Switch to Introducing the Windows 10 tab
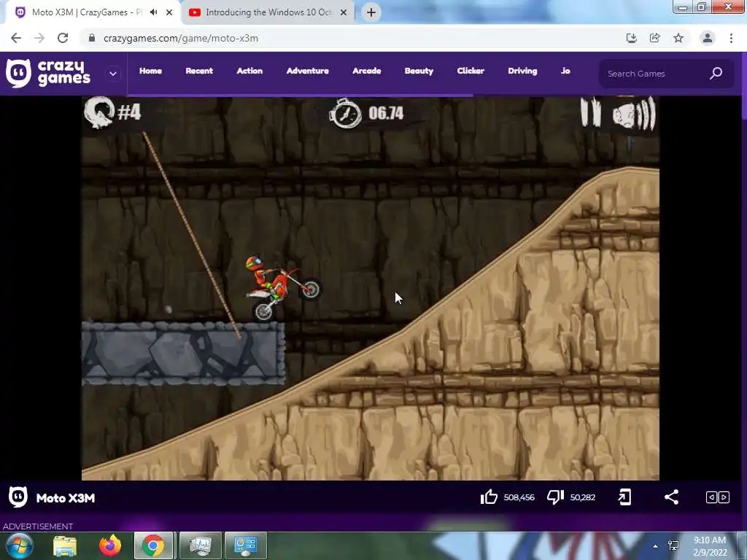 [268, 12]
